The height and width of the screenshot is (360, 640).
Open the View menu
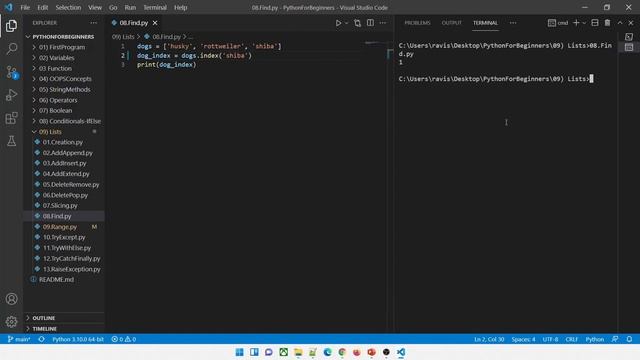[95, 7]
